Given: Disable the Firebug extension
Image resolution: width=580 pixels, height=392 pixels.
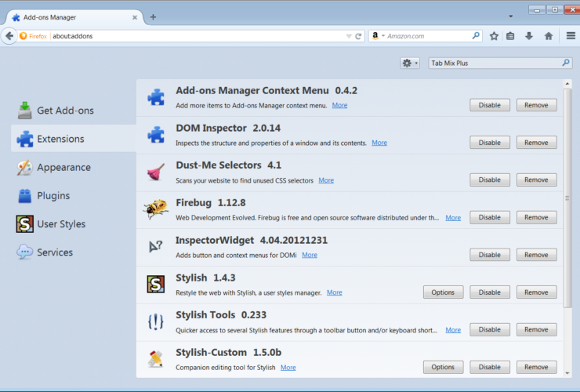Looking at the screenshot, I should tap(489, 217).
